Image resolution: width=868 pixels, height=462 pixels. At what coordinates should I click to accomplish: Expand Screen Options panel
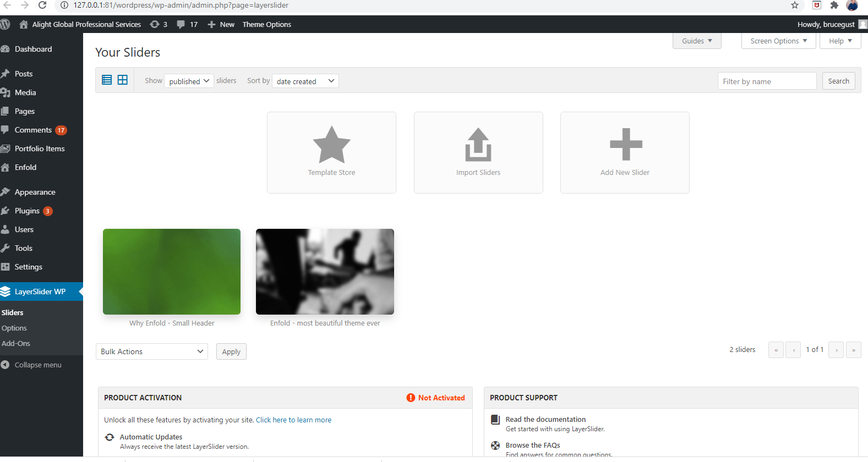pos(778,41)
